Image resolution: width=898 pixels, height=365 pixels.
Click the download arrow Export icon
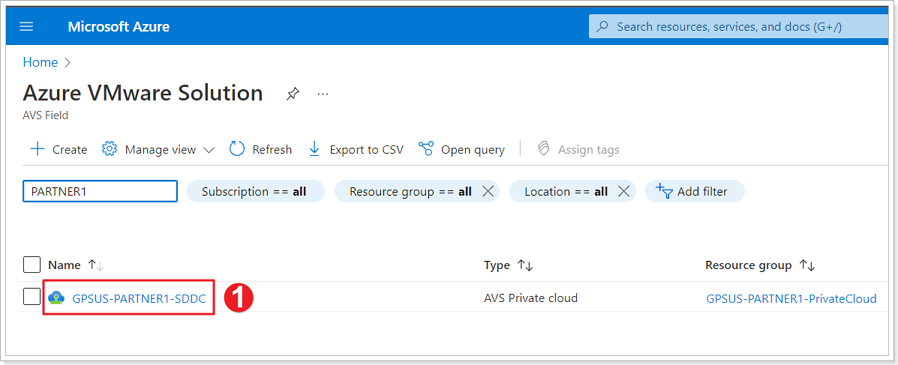click(314, 150)
